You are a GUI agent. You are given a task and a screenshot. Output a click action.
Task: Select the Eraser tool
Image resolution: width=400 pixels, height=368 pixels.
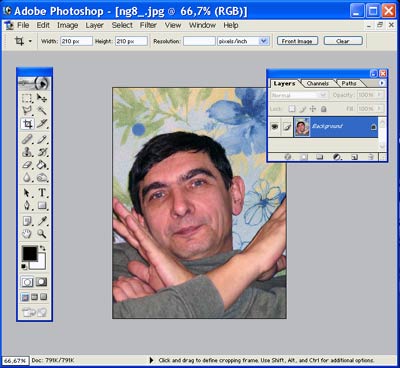pos(27,165)
